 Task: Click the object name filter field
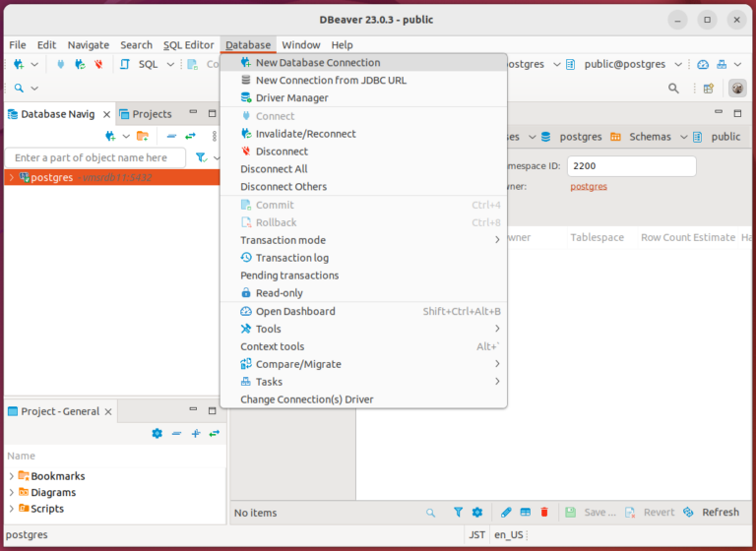pyautogui.click(x=94, y=157)
